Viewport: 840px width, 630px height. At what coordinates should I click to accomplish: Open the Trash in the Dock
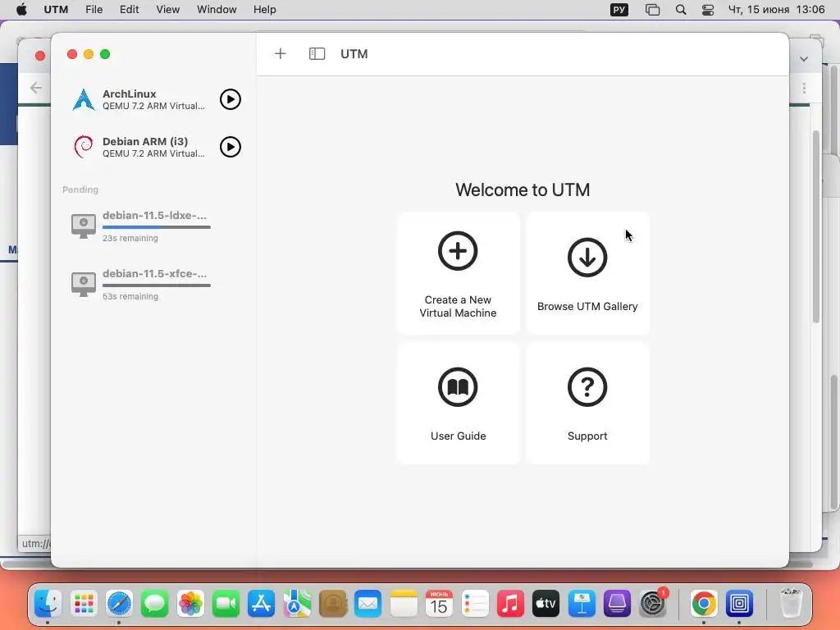791,603
